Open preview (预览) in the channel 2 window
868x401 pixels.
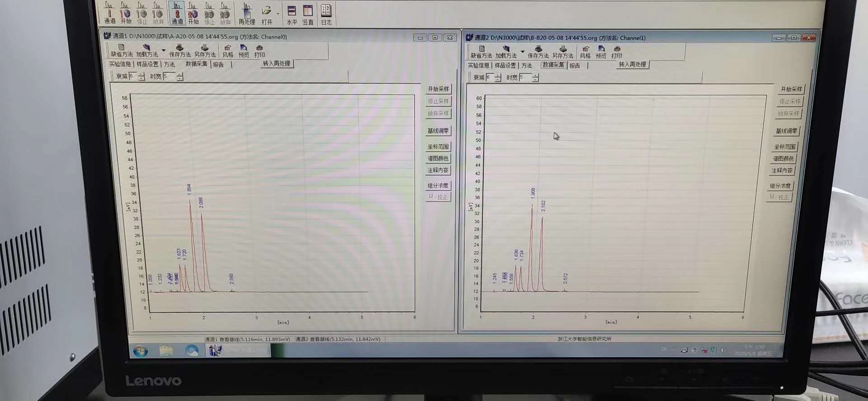tap(601, 52)
